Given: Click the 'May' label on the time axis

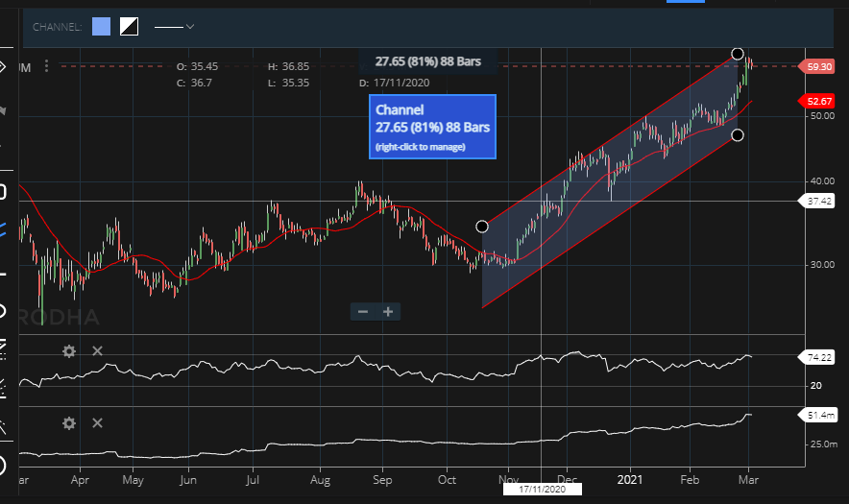Looking at the screenshot, I should click(133, 480).
